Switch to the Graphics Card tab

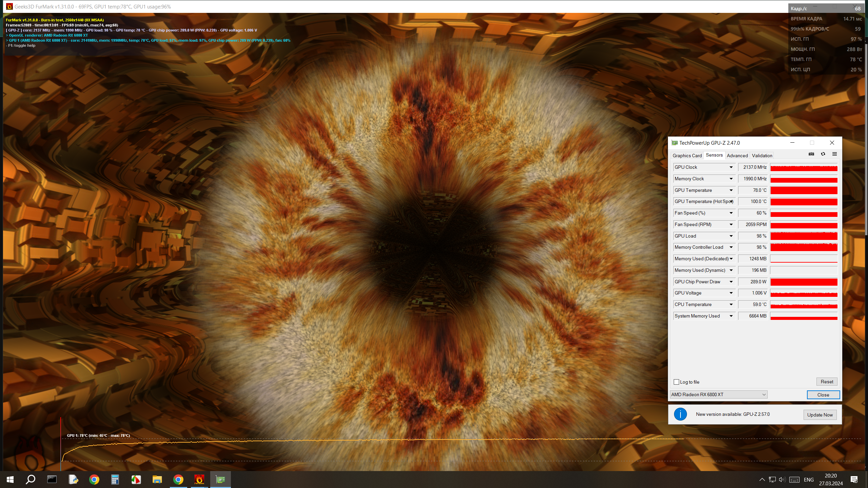(x=687, y=156)
